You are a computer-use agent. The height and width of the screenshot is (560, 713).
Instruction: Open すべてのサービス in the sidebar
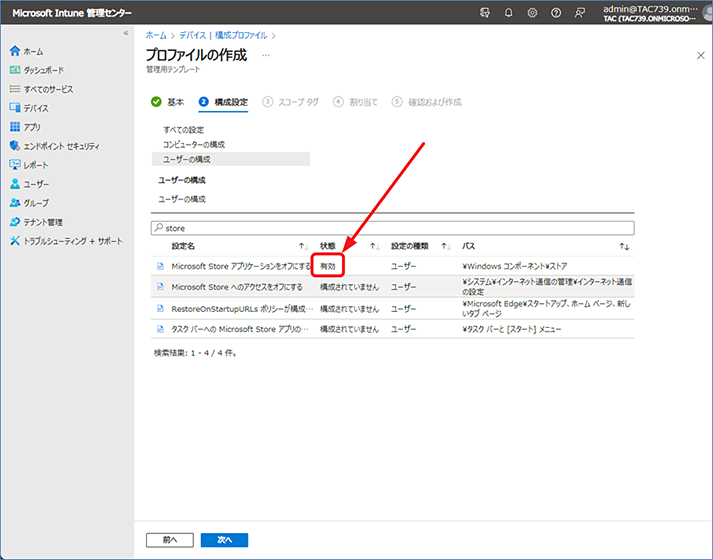click(41, 89)
